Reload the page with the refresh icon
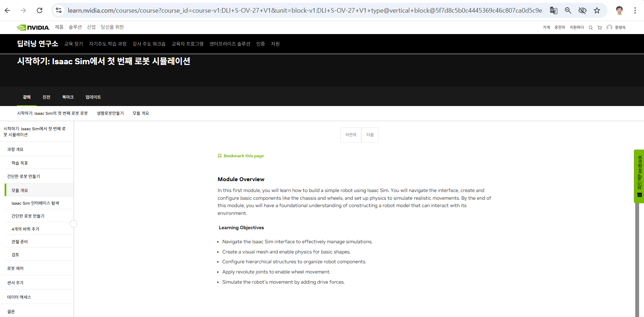644x317 pixels. tap(40, 11)
